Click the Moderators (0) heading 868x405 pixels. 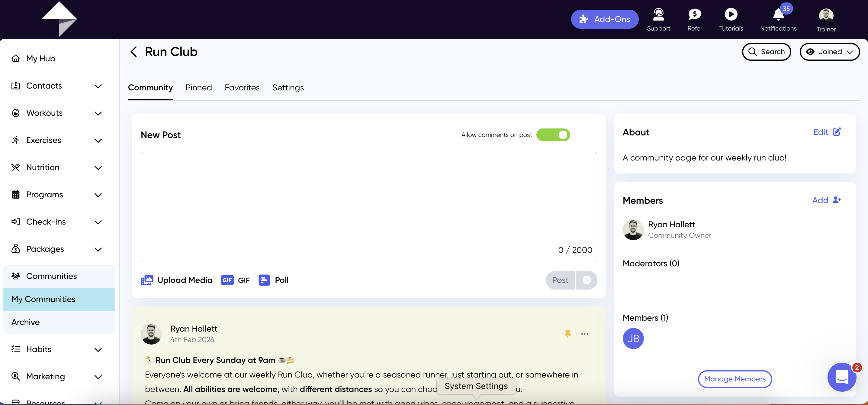651,263
